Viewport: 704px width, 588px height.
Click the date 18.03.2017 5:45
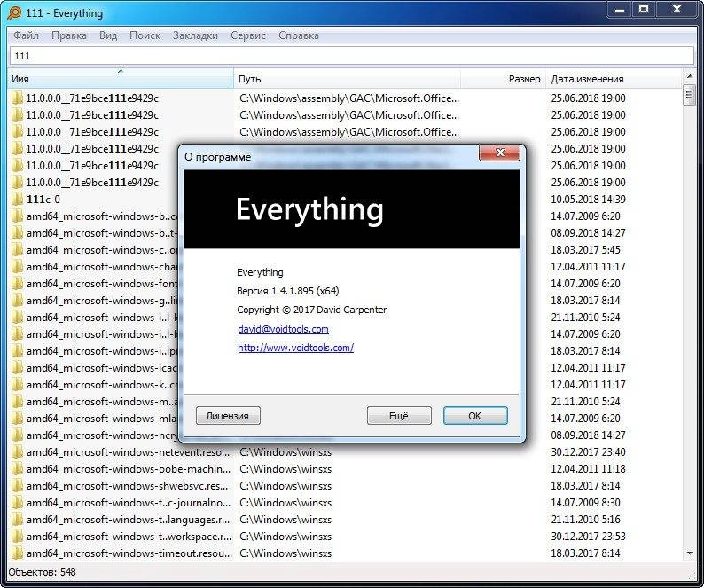[x=585, y=250]
